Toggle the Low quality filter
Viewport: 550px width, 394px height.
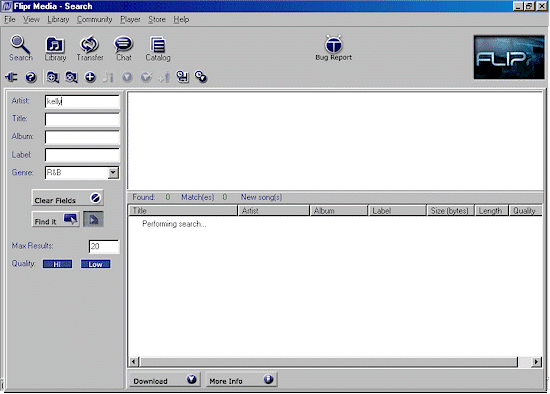pyautogui.click(x=95, y=264)
